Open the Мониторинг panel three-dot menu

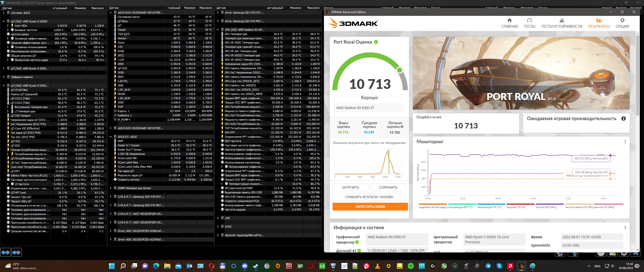tap(625, 142)
